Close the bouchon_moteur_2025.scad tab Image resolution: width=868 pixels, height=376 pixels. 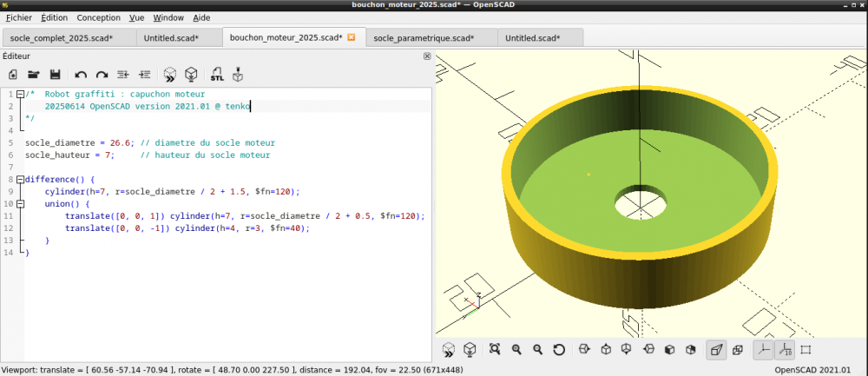pos(352,37)
